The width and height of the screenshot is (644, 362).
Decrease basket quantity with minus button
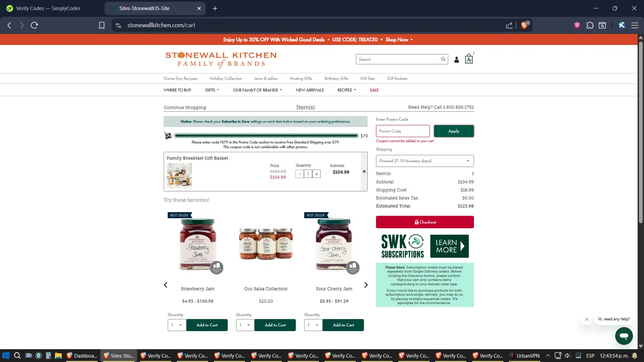300,174
